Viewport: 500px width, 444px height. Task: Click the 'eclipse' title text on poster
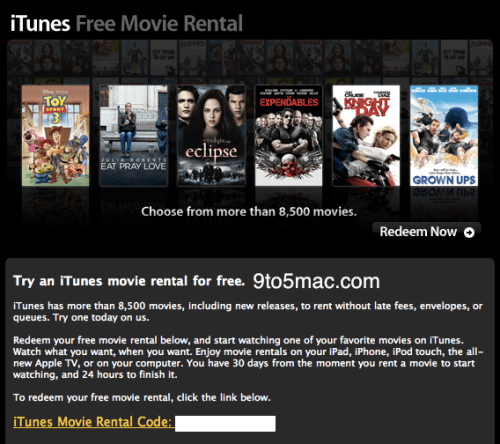click(211, 152)
